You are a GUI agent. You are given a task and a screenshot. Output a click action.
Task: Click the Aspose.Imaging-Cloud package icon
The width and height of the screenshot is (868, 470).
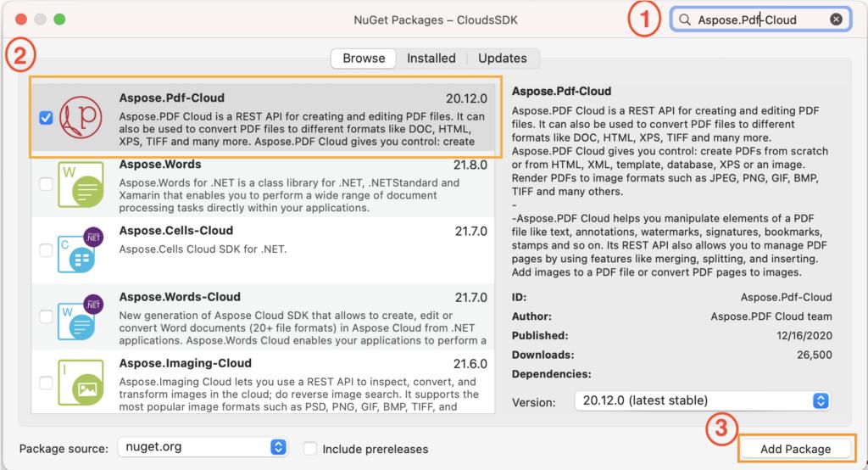(x=81, y=383)
